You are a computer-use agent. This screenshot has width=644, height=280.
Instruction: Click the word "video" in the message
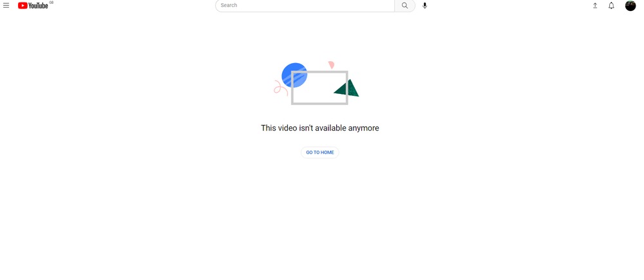coord(287,128)
